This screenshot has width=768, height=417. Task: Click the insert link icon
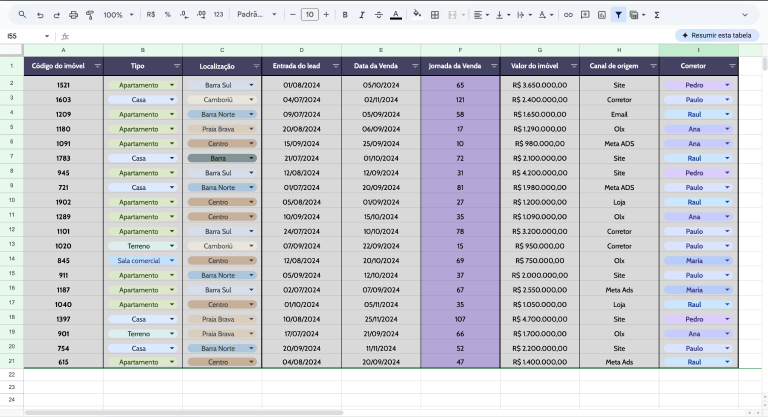[x=568, y=15]
